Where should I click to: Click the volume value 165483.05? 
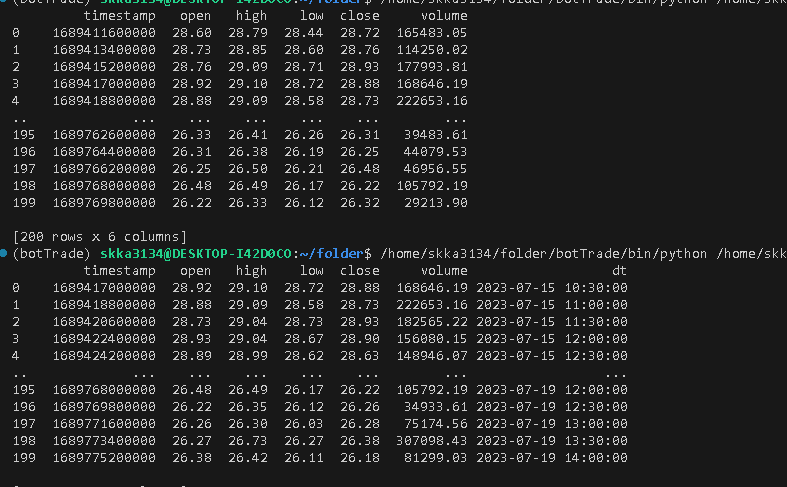(x=432, y=33)
